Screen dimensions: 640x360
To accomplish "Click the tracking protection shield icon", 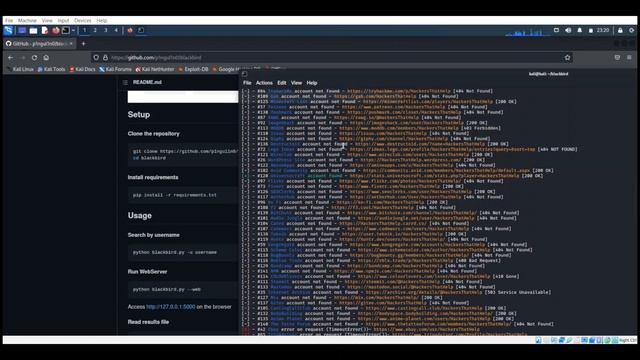I will pos(96,58).
